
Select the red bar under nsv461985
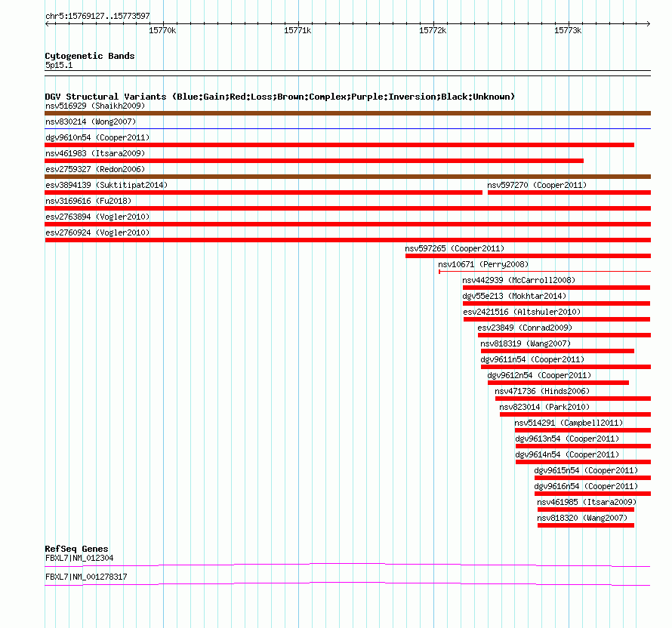click(586, 509)
